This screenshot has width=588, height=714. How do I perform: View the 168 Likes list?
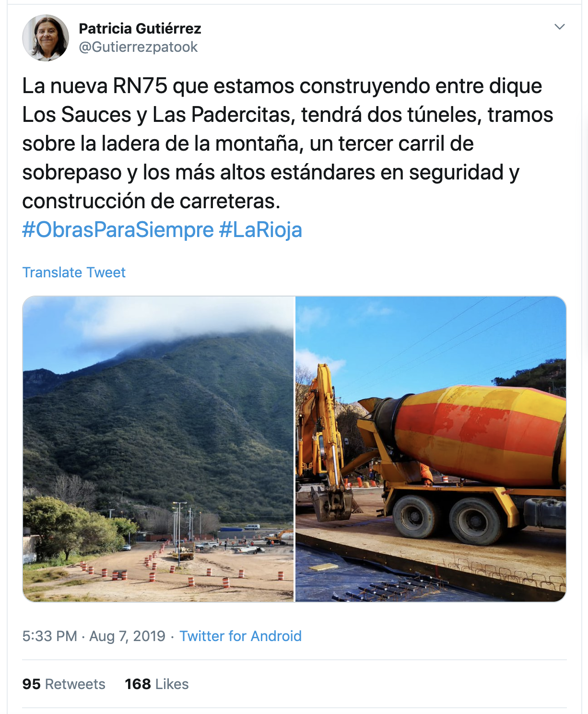(157, 684)
